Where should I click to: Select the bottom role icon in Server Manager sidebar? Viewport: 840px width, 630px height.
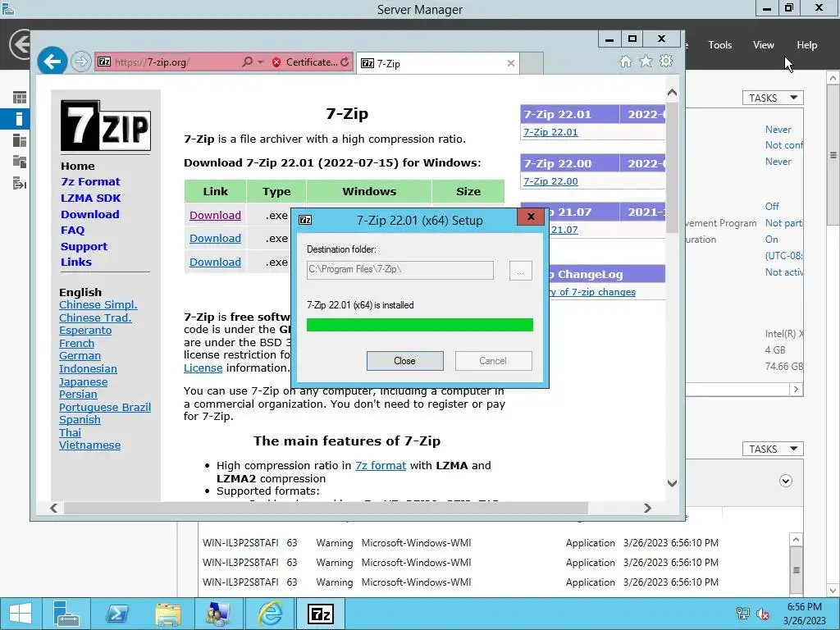(20, 184)
